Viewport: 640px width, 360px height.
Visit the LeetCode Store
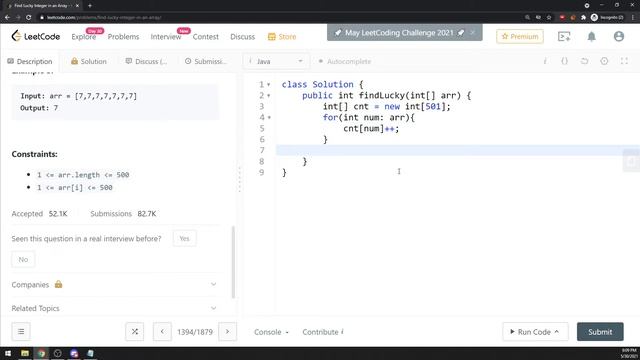tap(282, 37)
